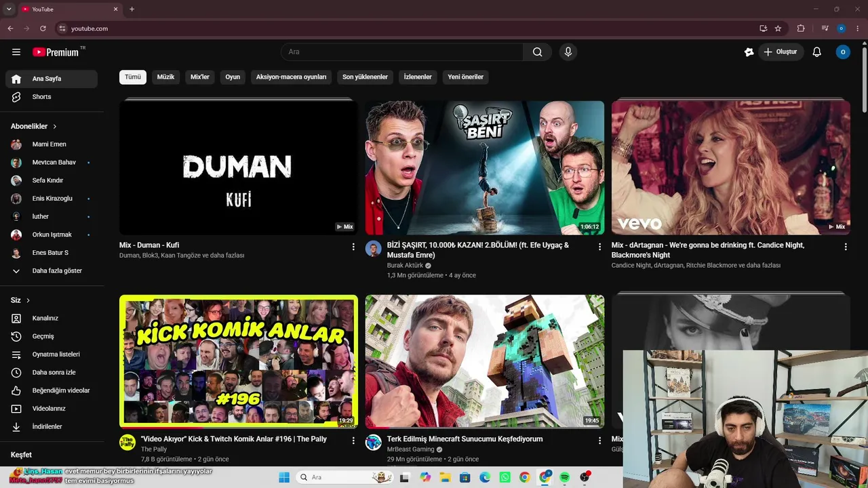Bookmark this page with the star icon
Screen dimensions: 868x488
tap(778, 28)
